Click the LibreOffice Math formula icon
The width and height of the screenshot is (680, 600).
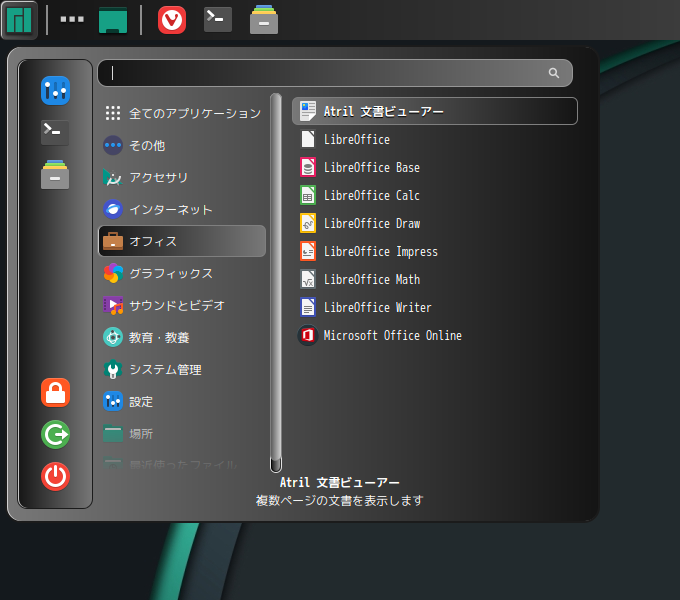point(308,279)
